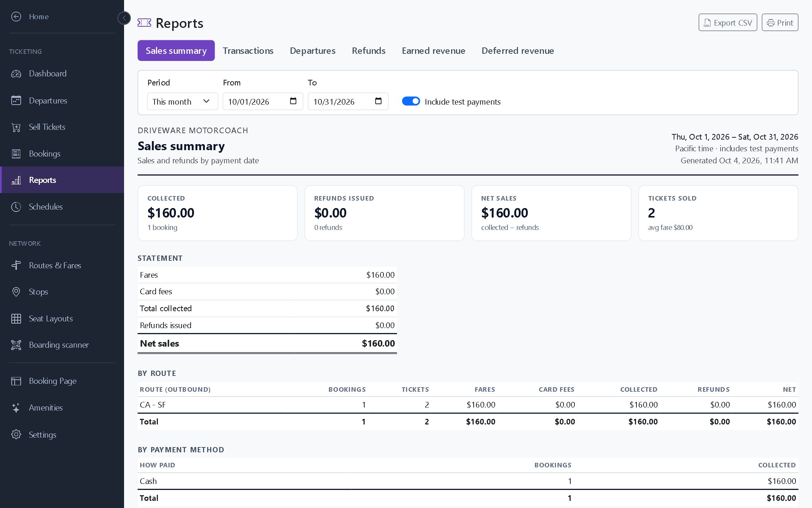Screen dimensions: 812x508
Task: Click the Booking Page layout icon
Action: (x=16, y=381)
